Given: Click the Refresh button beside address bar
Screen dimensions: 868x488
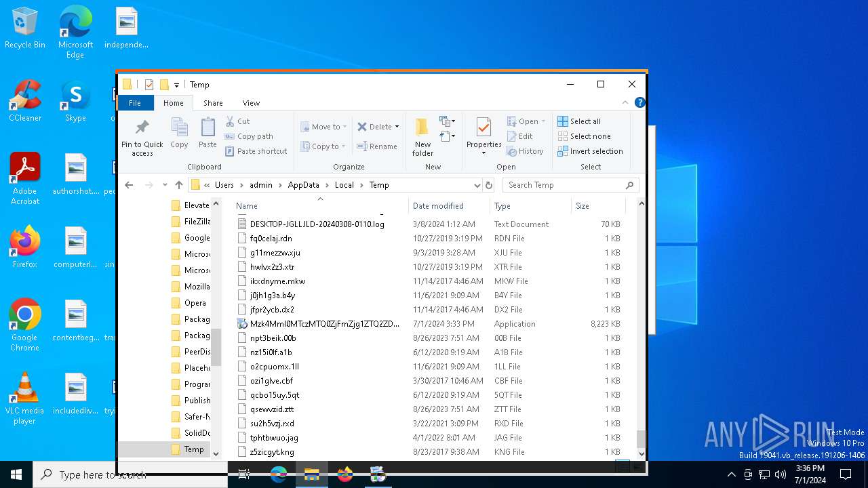Looking at the screenshot, I should 489,185.
